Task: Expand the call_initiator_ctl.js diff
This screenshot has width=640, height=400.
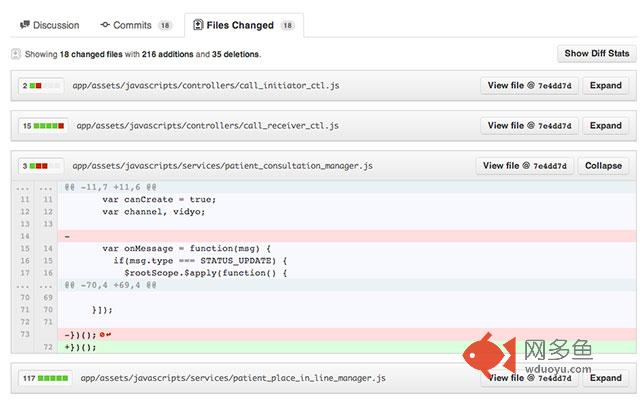Action: tap(605, 86)
